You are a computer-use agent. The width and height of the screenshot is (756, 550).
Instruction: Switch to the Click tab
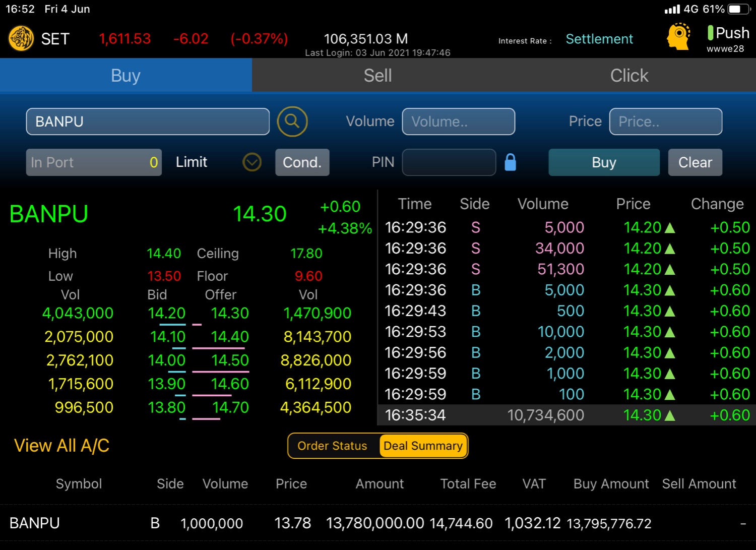[629, 75]
